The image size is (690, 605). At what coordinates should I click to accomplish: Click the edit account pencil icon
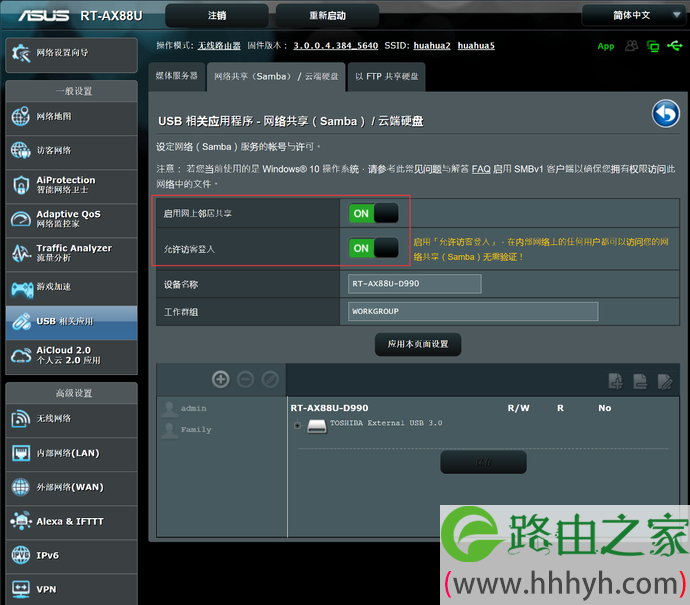pyautogui.click(x=270, y=379)
